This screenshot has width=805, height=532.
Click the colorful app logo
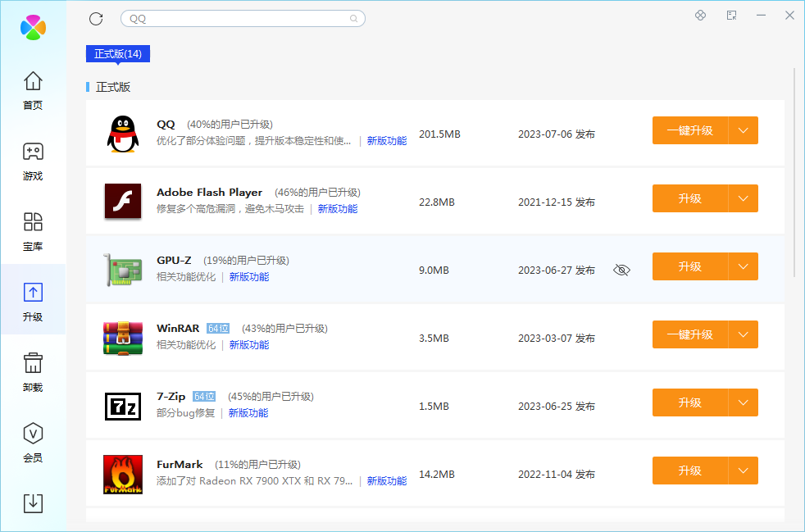tap(33, 27)
